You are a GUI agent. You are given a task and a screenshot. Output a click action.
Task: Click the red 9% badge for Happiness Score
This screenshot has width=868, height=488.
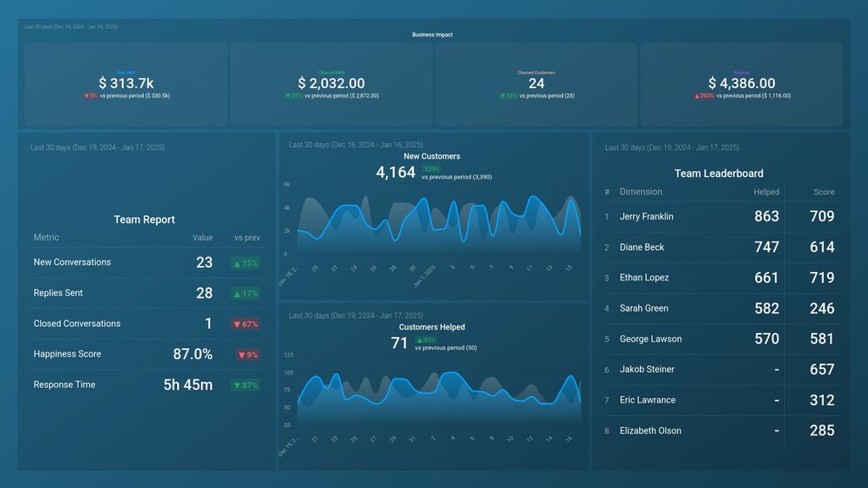point(248,355)
